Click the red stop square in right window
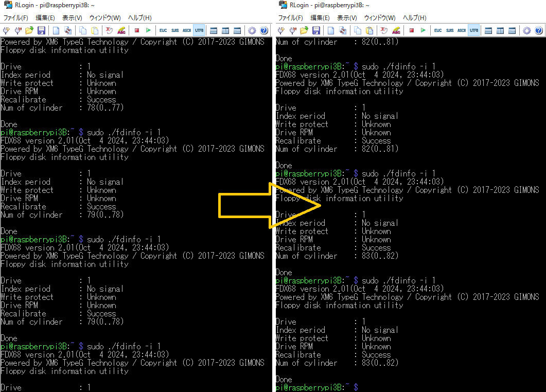 [x=411, y=30]
